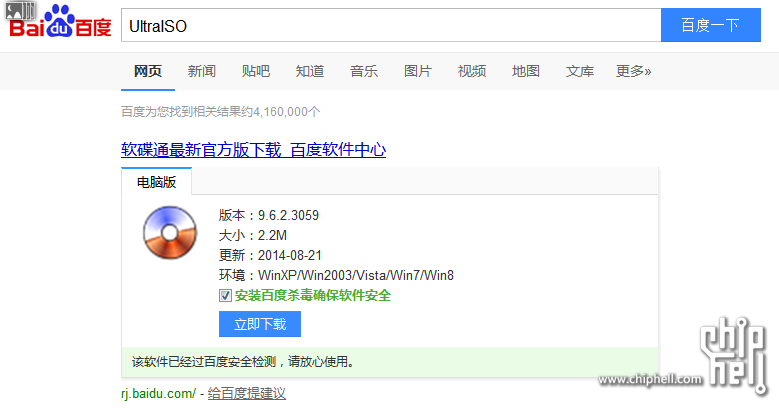Click the UltraISO disc icon
The height and width of the screenshot is (408, 779).
pos(170,233)
